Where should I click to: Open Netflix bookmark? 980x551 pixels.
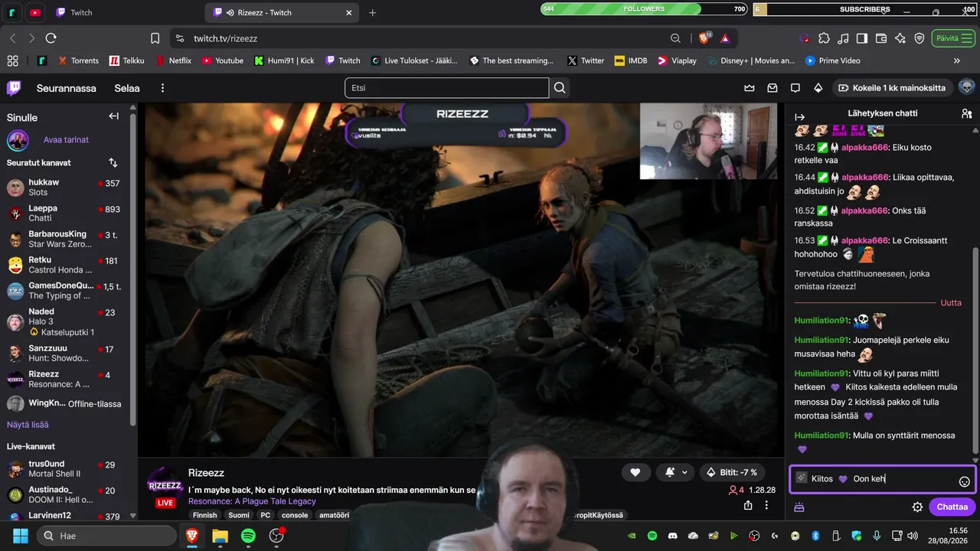pyautogui.click(x=174, y=60)
